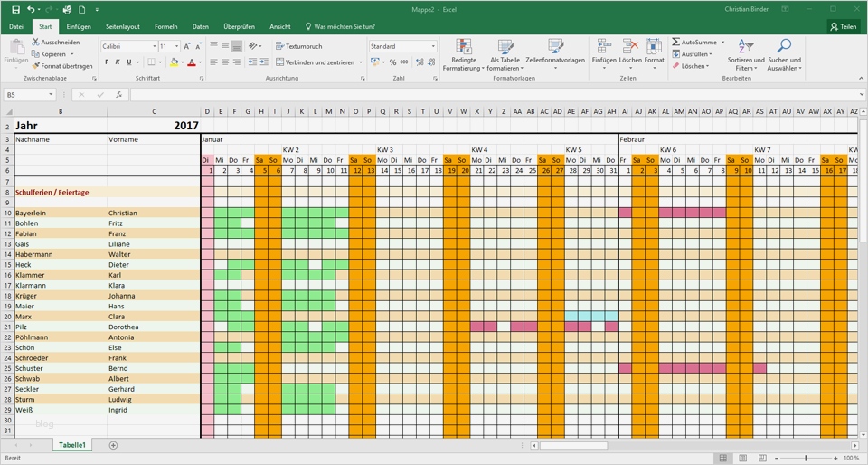Click the zoom slider in status bar
This screenshot has width=868, height=465.
pos(806,459)
